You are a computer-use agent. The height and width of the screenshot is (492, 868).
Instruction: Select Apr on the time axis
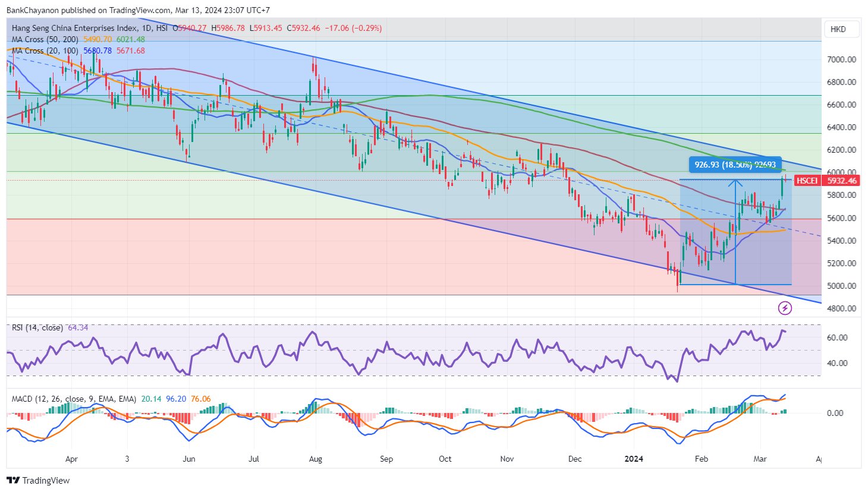(x=71, y=459)
